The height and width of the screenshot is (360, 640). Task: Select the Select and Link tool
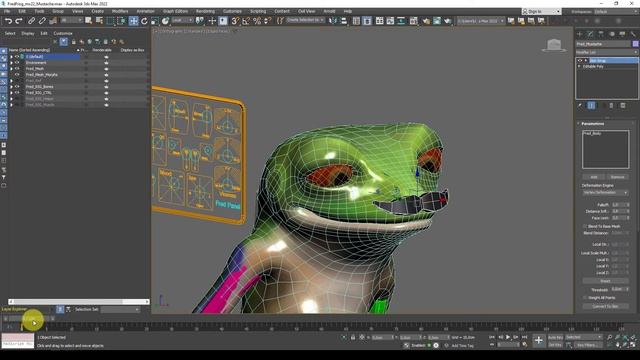pos(31,21)
